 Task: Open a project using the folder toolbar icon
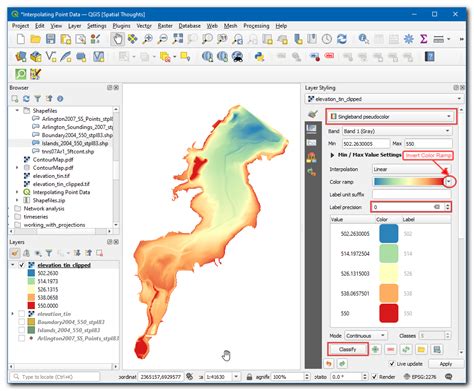[x=35, y=39]
